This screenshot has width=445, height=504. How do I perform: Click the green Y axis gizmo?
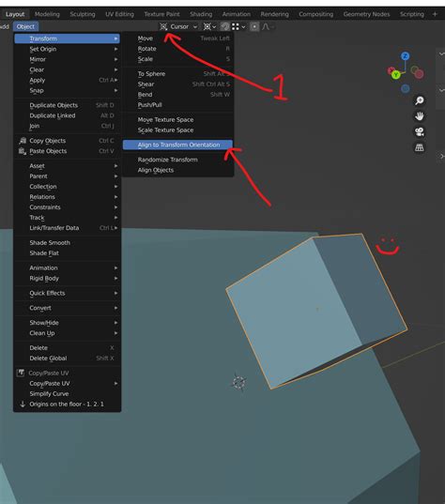click(x=396, y=75)
